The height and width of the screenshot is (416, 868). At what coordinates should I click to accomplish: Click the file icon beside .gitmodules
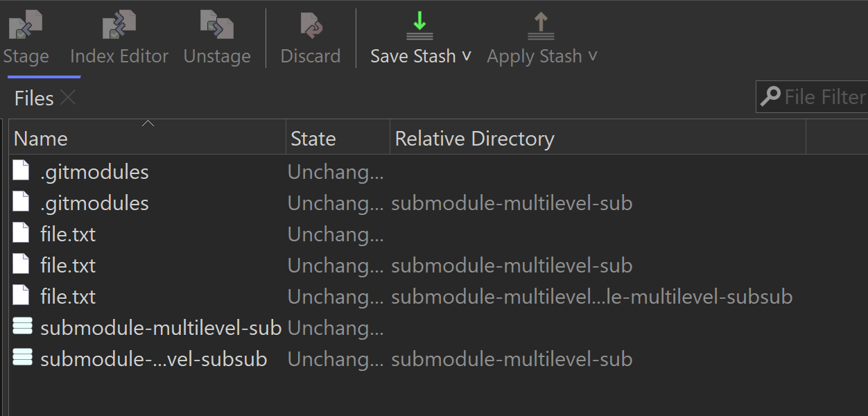21,171
